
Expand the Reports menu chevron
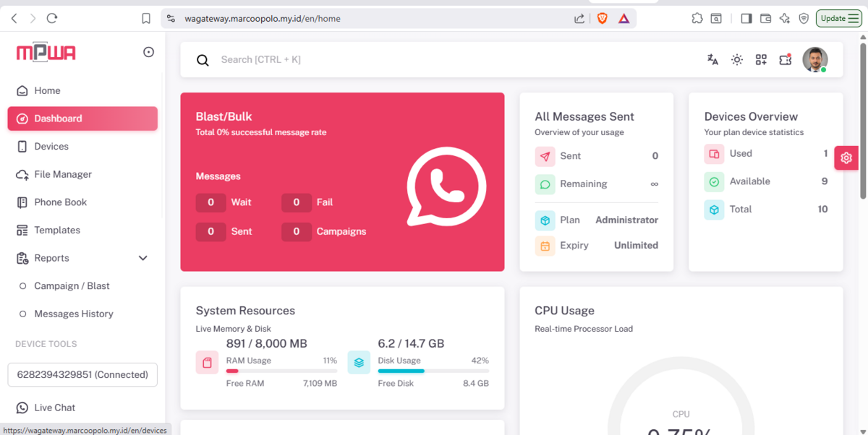click(143, 258)
